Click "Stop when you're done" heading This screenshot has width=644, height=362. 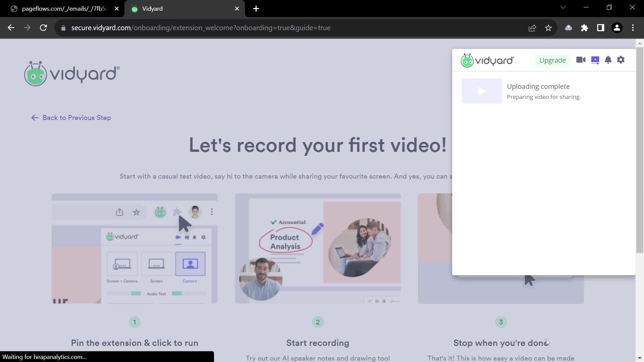[501, 343]
